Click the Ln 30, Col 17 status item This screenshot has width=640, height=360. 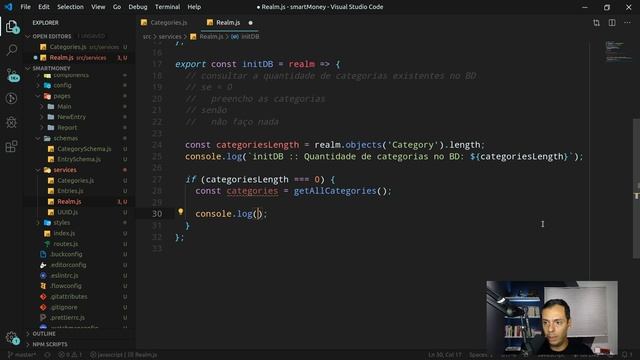(x=445, y=355)
